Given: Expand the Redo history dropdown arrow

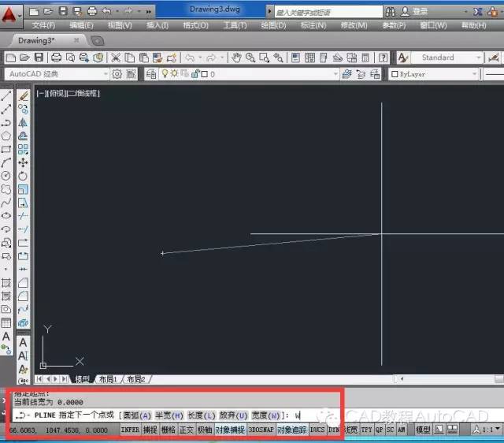Looking at the screenshot, I should tap(222, 58).
